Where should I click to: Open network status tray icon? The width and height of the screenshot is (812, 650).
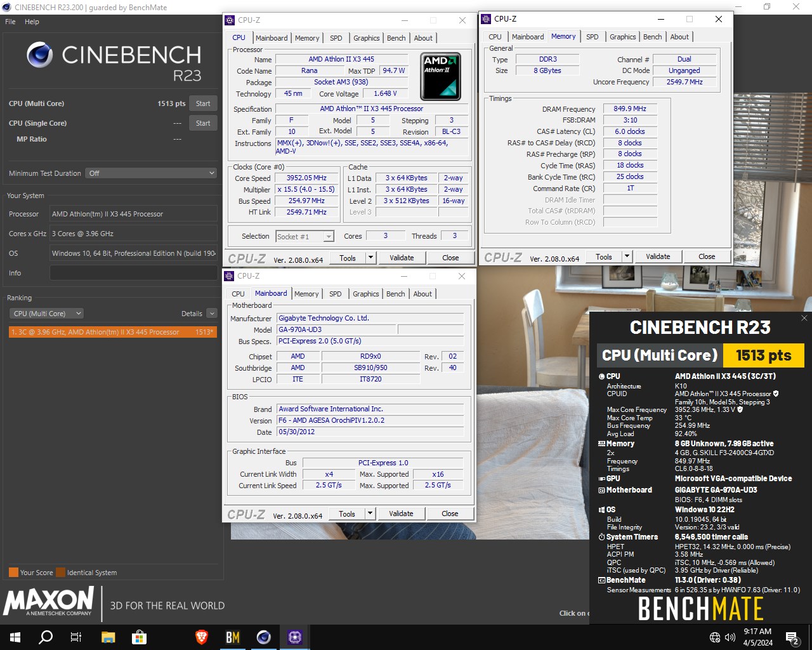click(x=715, y=637)
